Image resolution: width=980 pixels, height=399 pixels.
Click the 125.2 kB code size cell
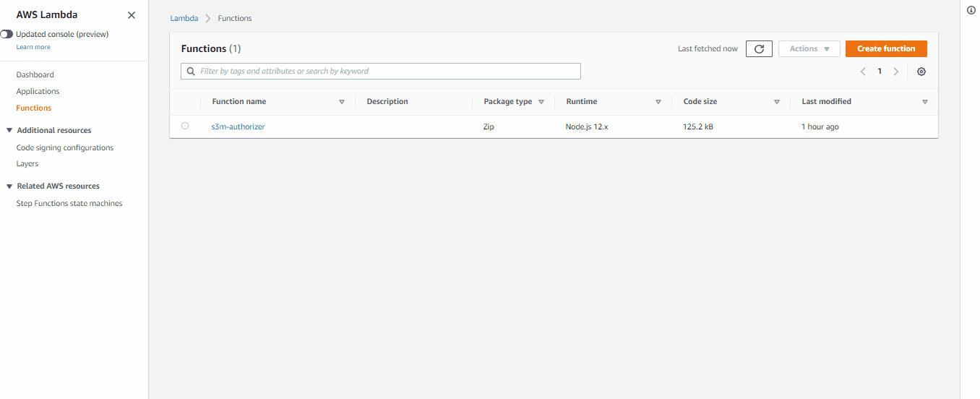(698, 126)
